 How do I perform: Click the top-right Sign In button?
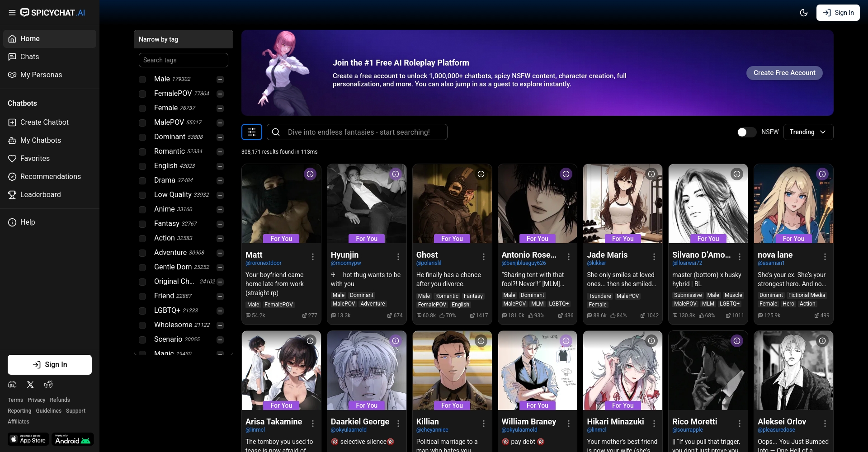pos(838,13)
